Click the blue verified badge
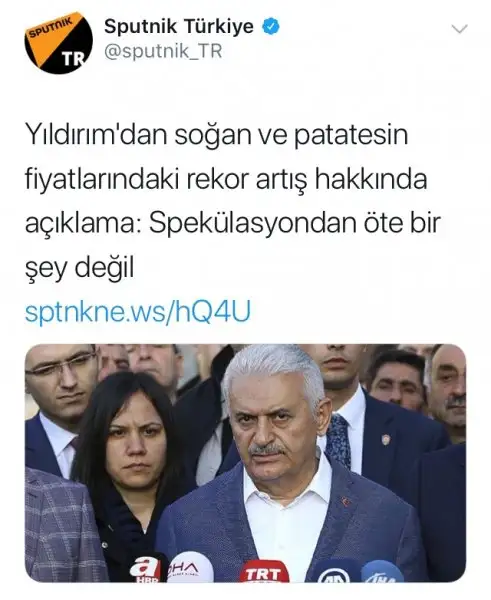Image resolution: width=491 pixels, height=600 pixels. pyautogui.click(x=271, y=27)
